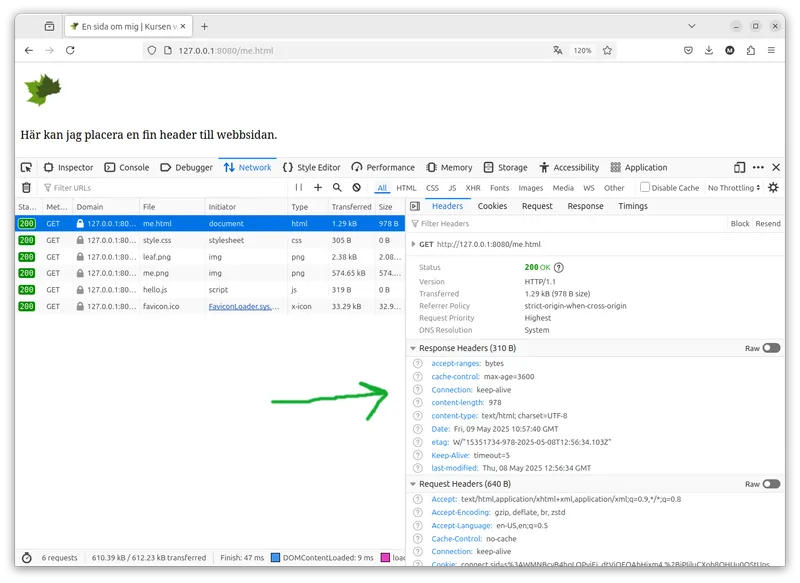Open network search magnifier
This screenshot has width=800, height=583.
337,187
